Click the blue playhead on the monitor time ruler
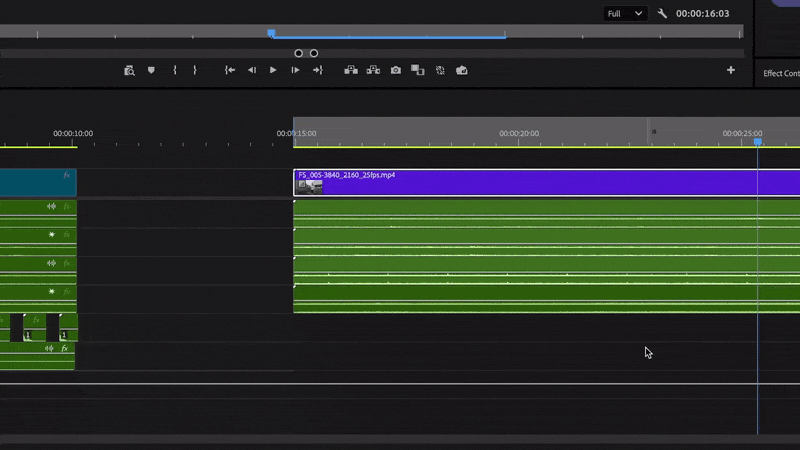The width and height of the screenshot is (800, 450). pos(271,34)
